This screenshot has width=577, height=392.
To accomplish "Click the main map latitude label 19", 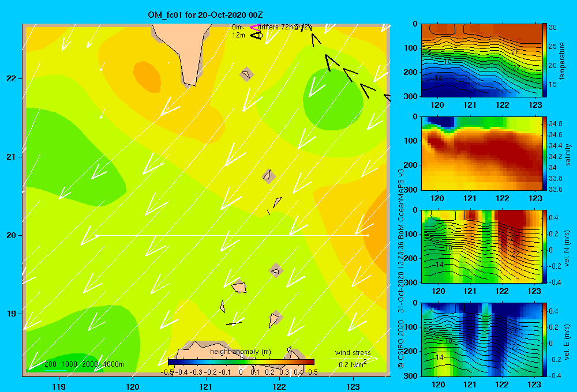I will 11,314.
